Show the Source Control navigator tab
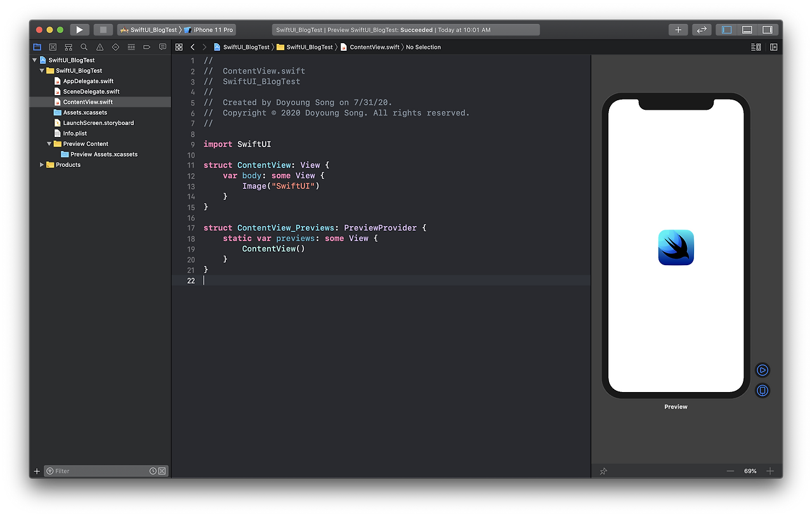The height and width of the screenshot is (517, 812). pyautogui.click(x=53, y=47)
